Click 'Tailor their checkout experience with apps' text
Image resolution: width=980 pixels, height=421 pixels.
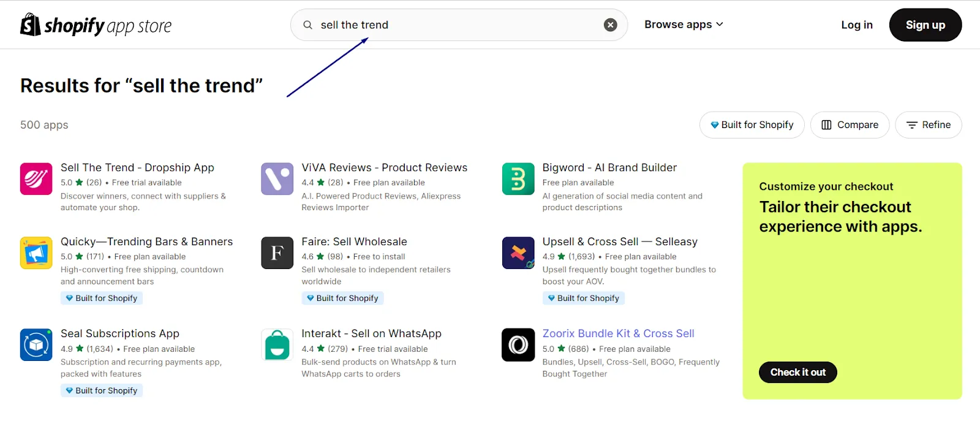pyautogui.click(x=840, y=217)
